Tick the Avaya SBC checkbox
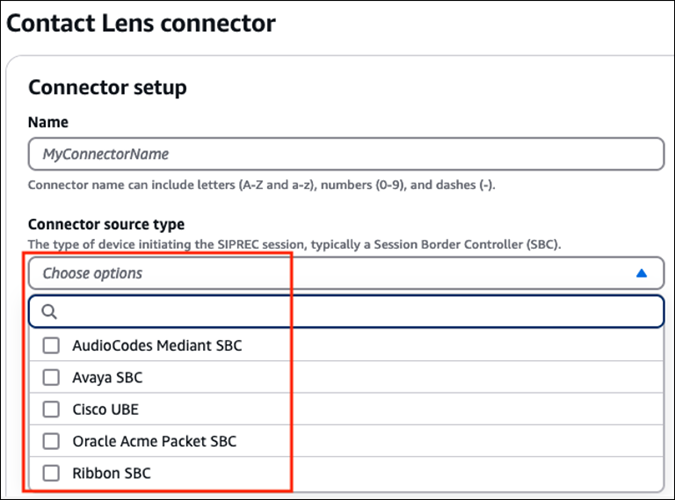 52,378
